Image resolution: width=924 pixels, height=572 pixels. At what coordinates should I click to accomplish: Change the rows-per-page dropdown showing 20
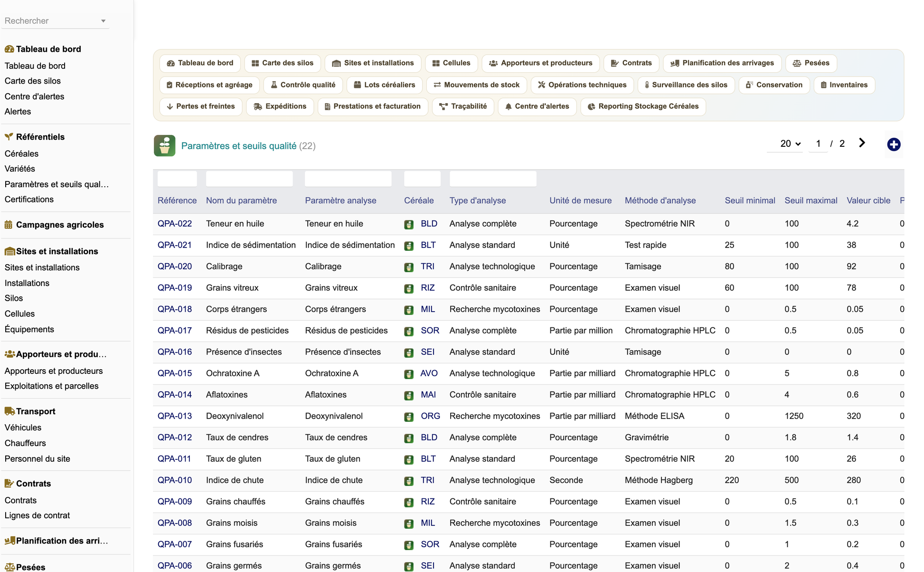point(790,143)
